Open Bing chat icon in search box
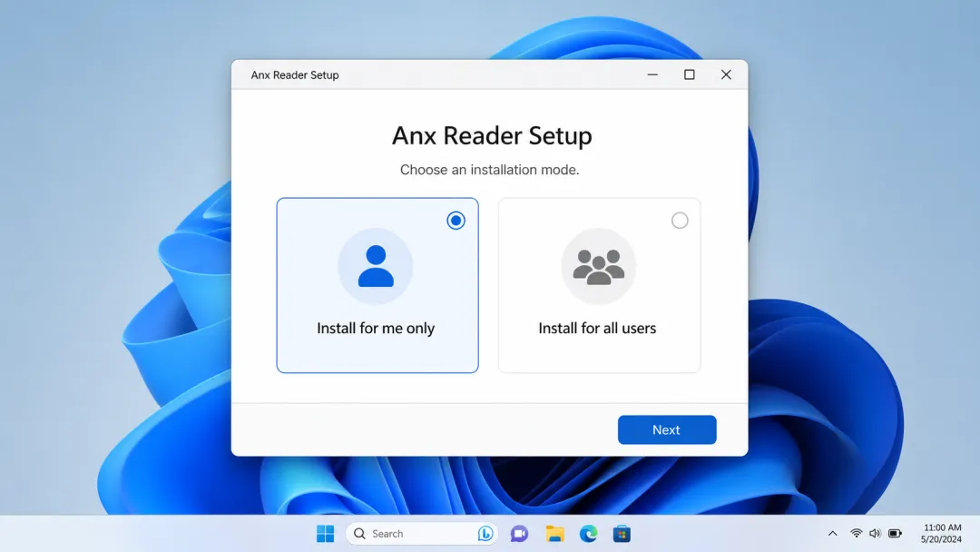Viewport: 980px width, 552px height. [485, 533]
